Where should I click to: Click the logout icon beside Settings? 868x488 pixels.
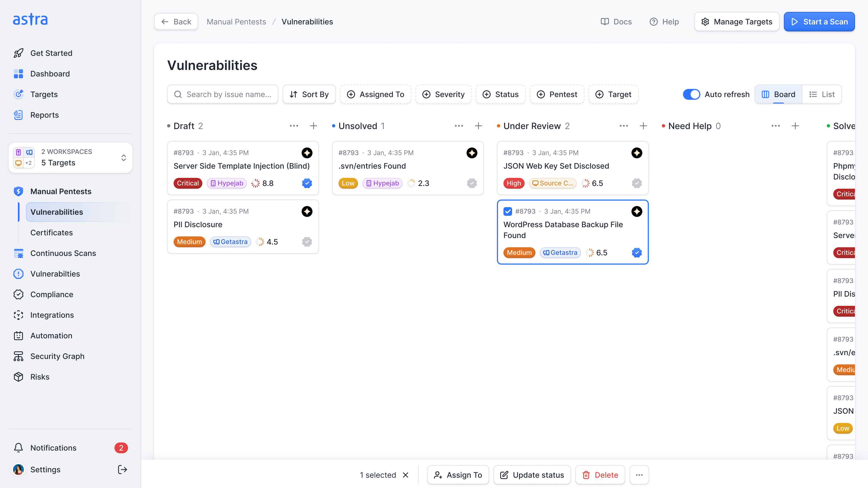(x=122, y=470)
